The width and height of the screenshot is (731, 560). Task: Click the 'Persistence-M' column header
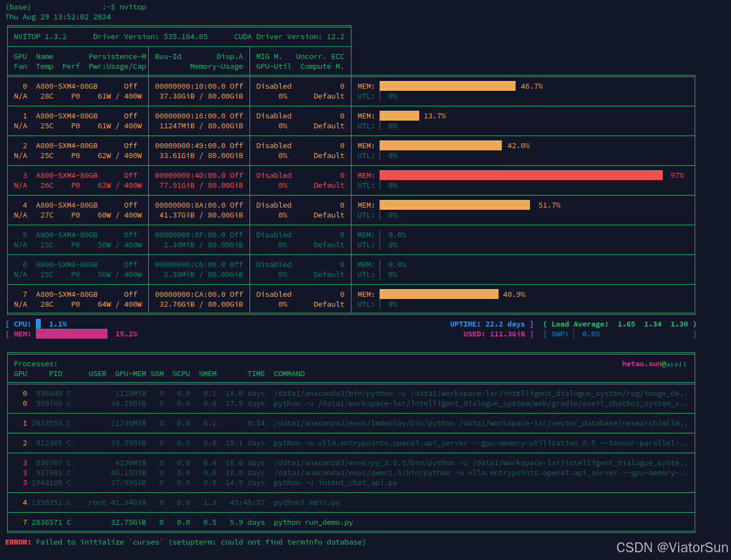117,57
